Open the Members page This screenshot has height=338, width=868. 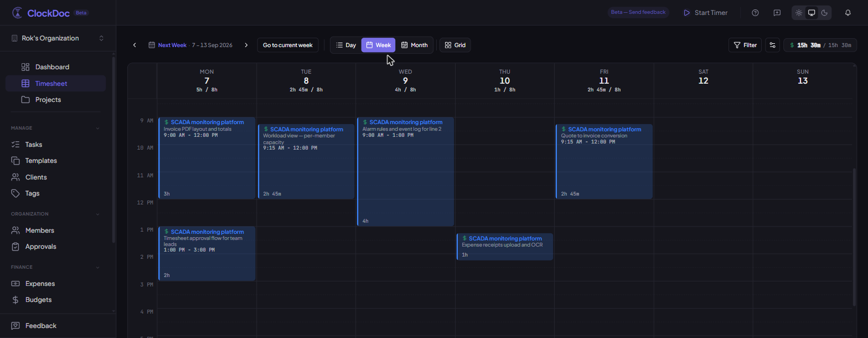(x=55, y=231)
